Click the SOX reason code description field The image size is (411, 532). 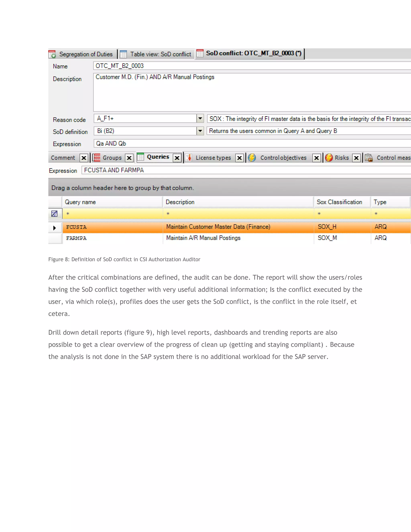309,119
